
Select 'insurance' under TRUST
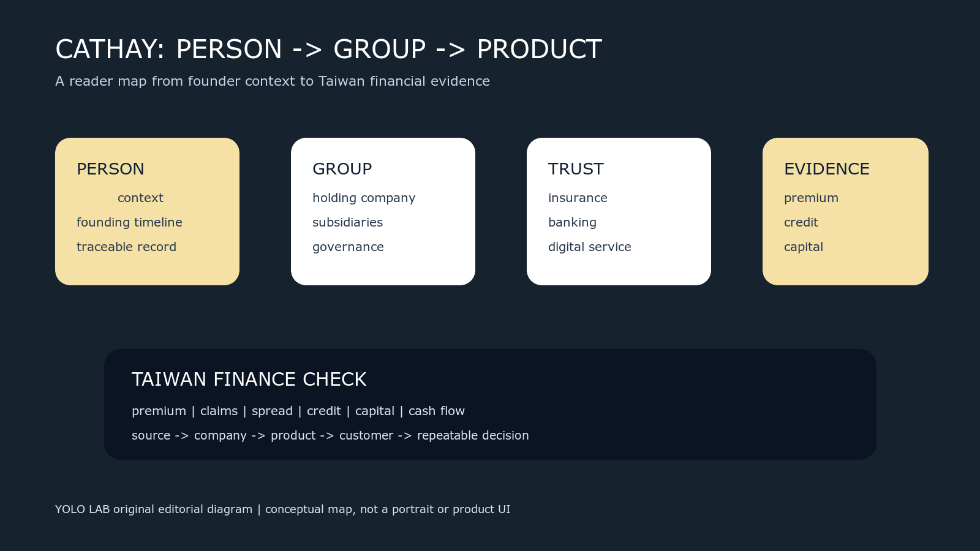(578, 198)
